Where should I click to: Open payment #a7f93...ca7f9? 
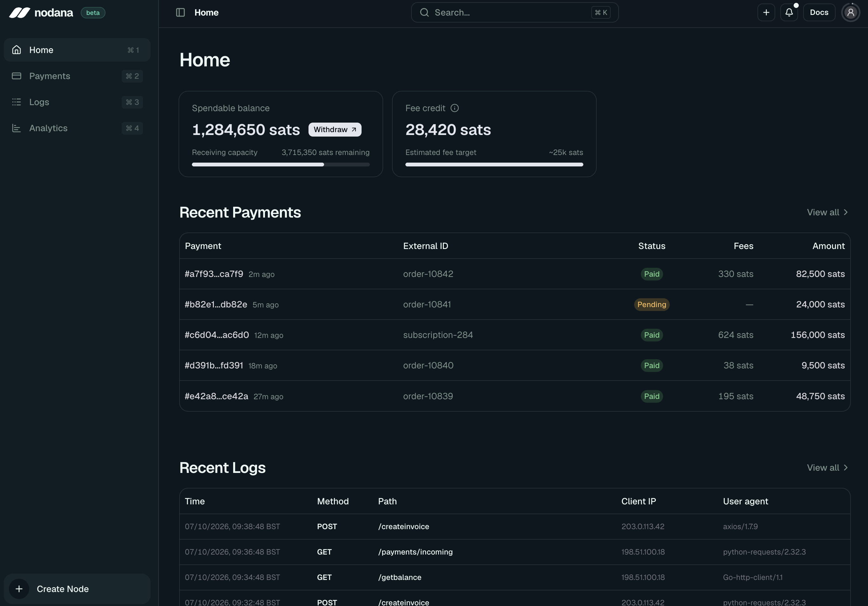click(x=214, y=274)
